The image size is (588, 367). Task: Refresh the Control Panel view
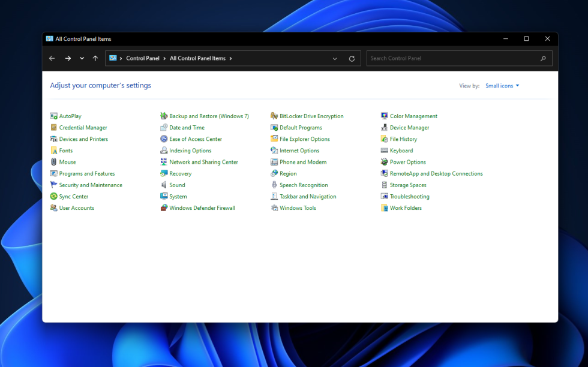352,58
